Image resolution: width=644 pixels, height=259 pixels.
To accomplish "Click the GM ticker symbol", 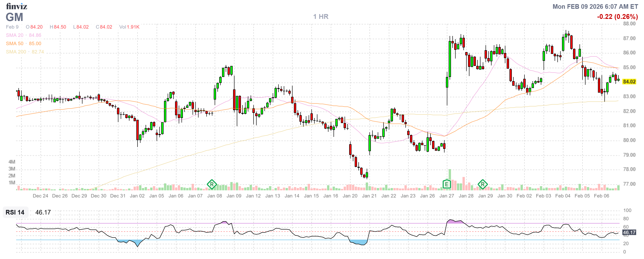I will [15, 17].
